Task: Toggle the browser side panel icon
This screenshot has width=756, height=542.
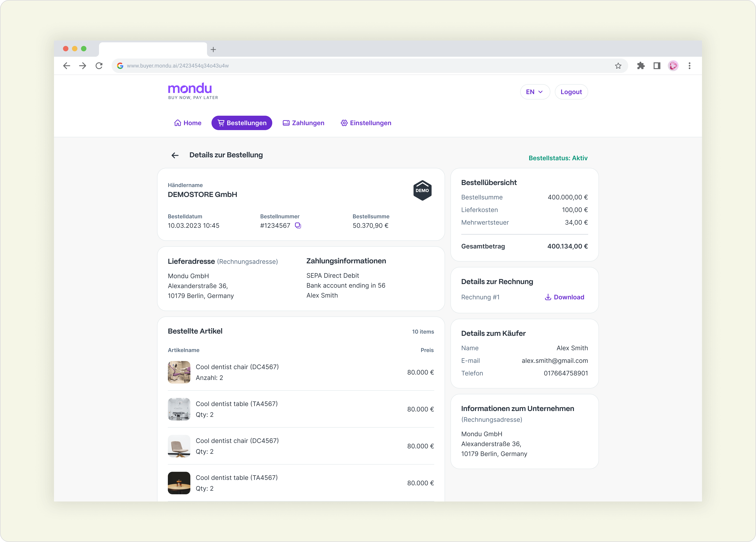Action: [x=657, y=66]
